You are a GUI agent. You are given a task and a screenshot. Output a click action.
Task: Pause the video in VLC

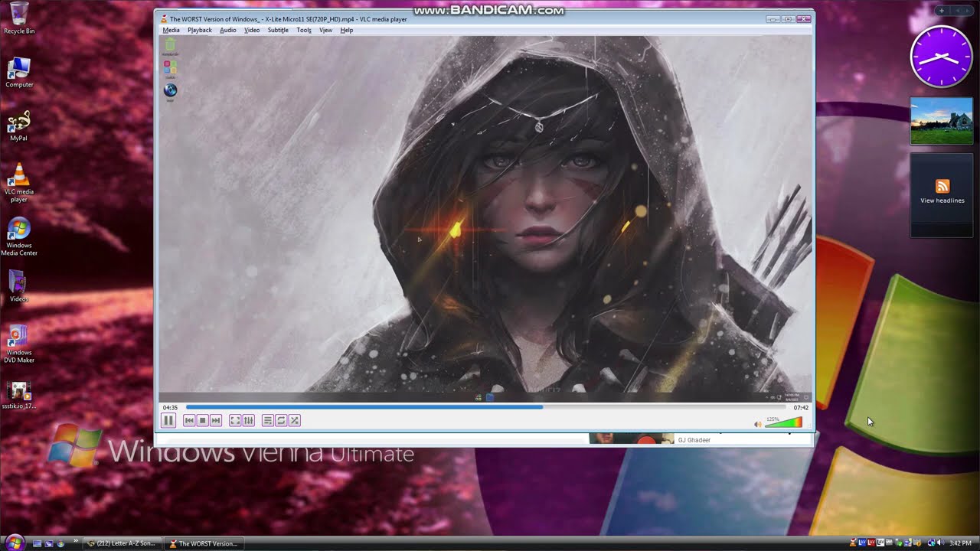coord(168,420)
